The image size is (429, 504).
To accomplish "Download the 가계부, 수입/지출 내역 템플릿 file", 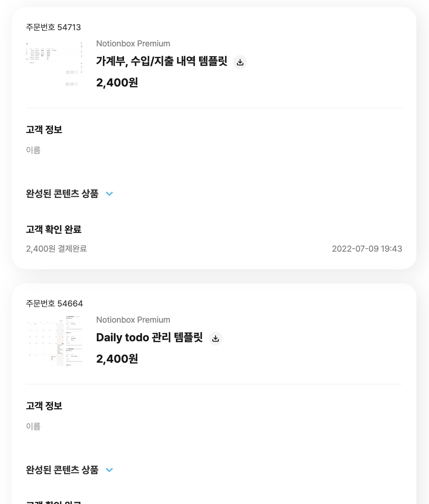I will [x=240, y=62].
